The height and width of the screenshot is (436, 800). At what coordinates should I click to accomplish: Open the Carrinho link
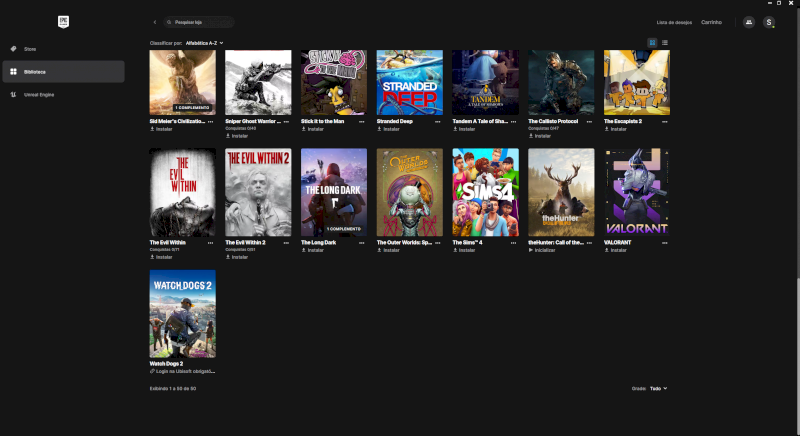point(711,22)
